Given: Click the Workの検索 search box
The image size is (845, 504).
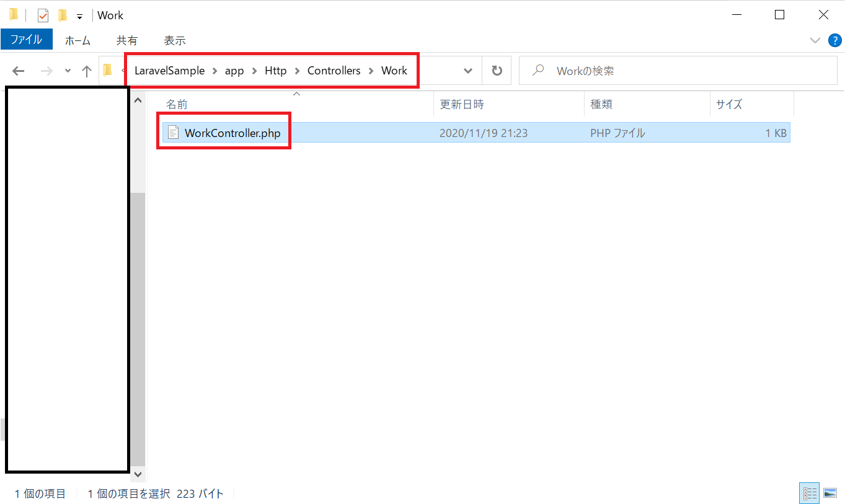Looking at the screenshot, I should 678,71.
